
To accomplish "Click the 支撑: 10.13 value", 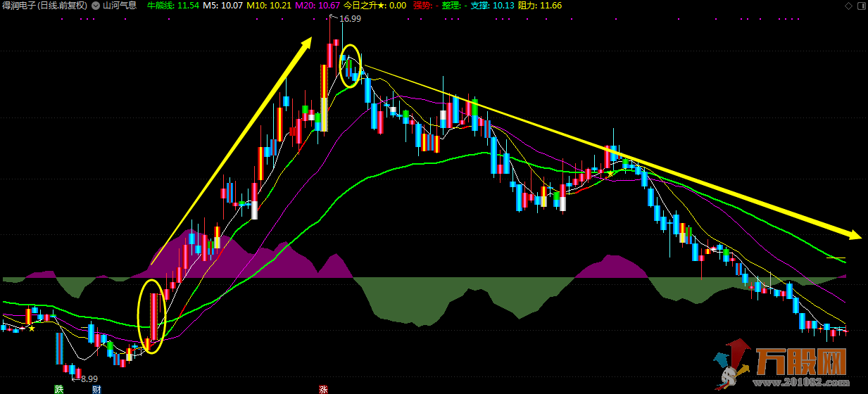I will pos(492,5).
